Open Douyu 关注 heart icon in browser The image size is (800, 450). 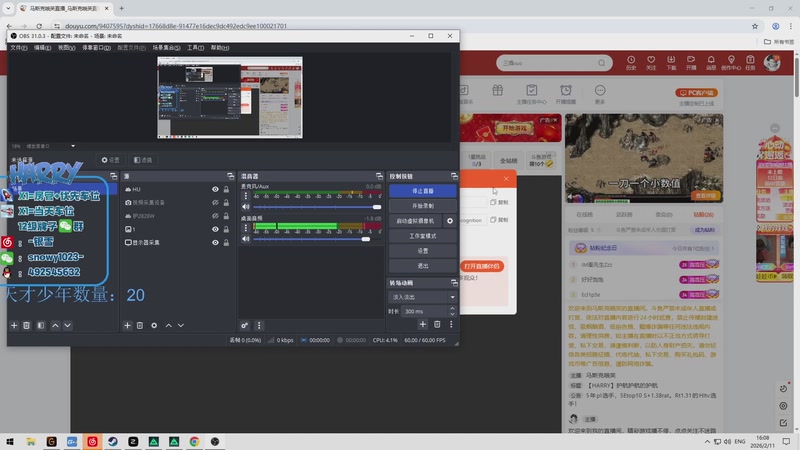click(651, 63)
